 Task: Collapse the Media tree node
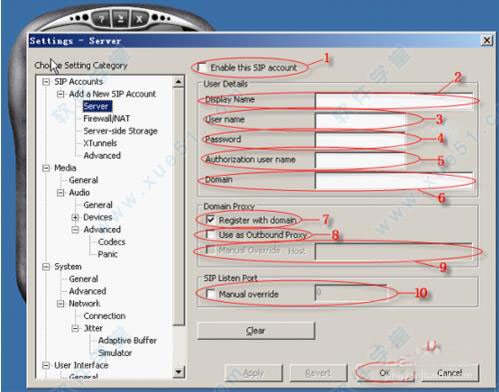pos(46,168)
